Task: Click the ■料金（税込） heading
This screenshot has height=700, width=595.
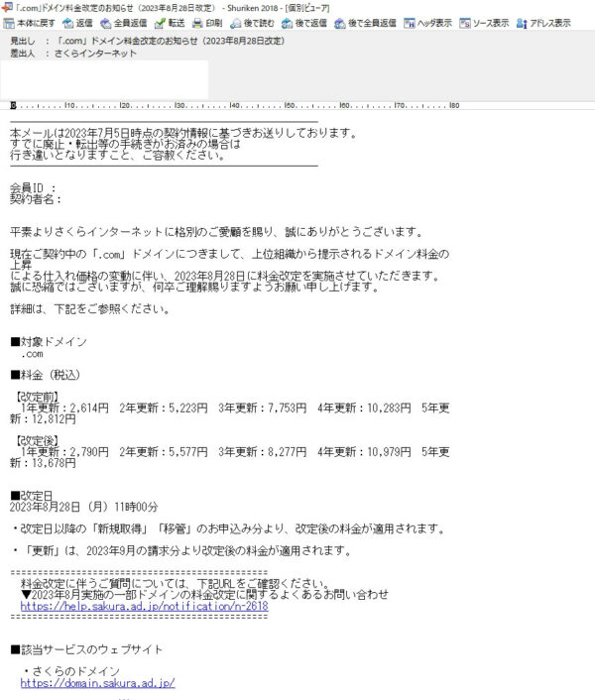Action: point(45,375)
